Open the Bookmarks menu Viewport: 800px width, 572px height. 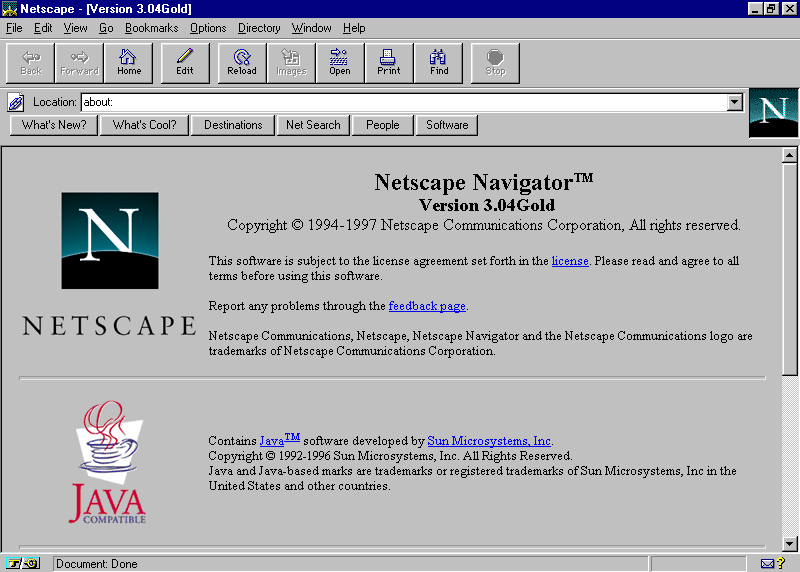pyautogui.click(x=152, y=28)
